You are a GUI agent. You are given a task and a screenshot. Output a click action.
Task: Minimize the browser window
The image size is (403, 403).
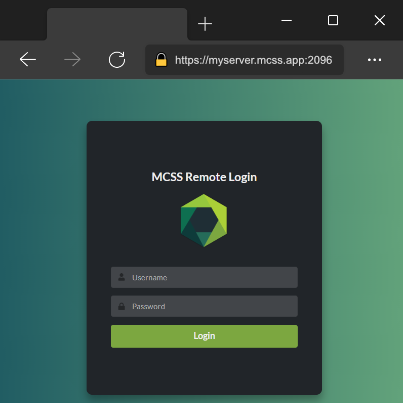point(287,20)
